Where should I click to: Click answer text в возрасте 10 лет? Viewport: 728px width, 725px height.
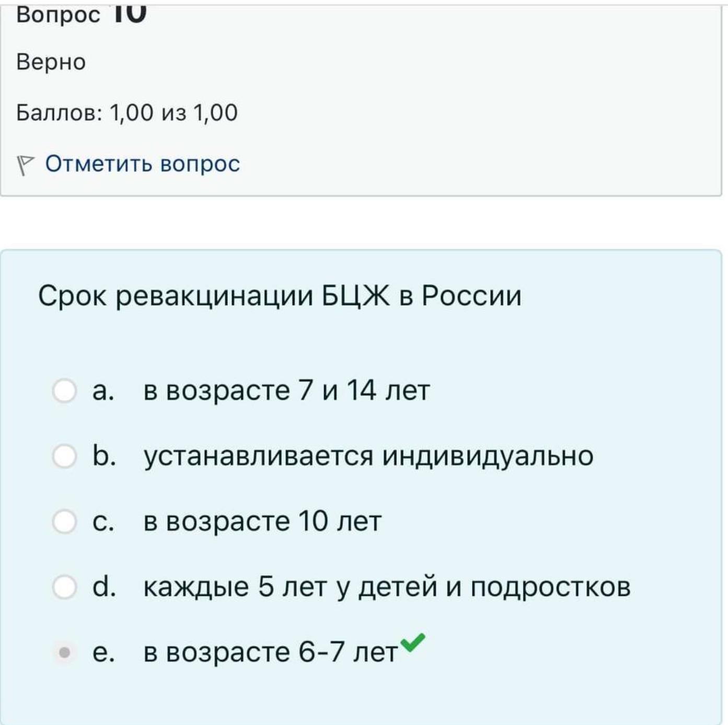pos(262,521)
